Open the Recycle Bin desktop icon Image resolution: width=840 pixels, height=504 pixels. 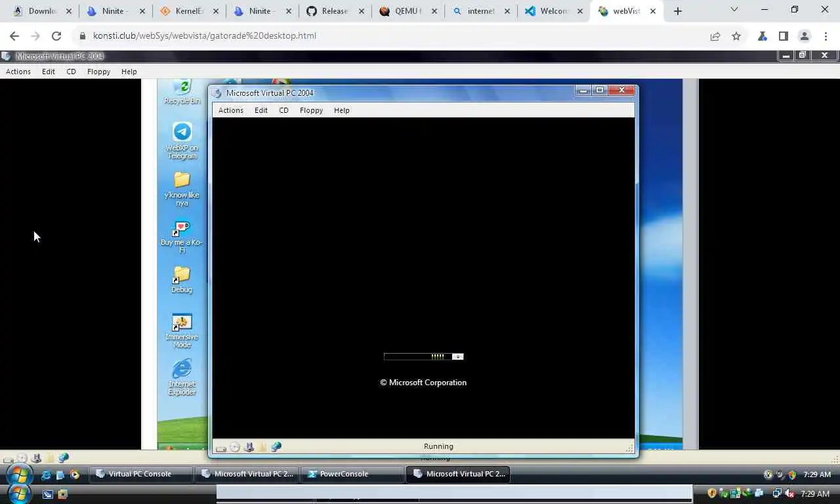tap(182, 92)
